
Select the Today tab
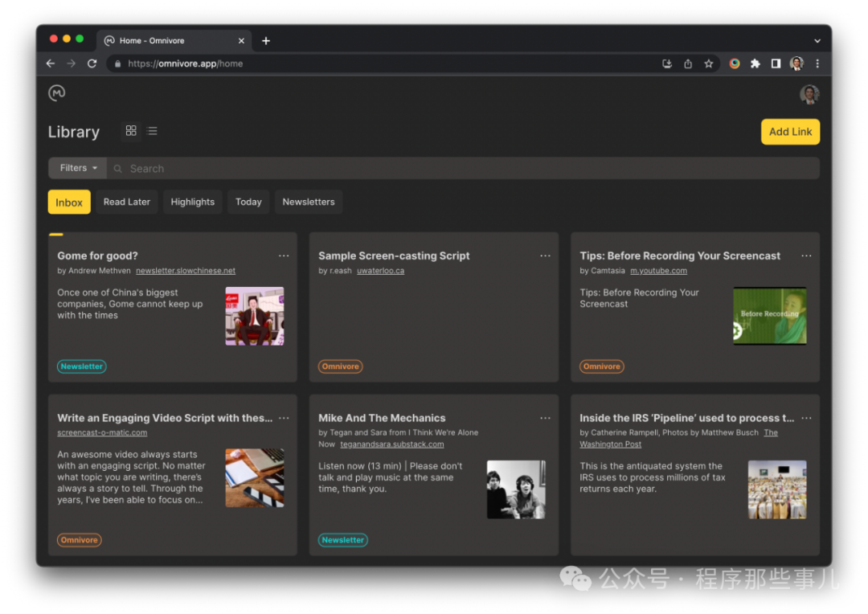point(248,202)
